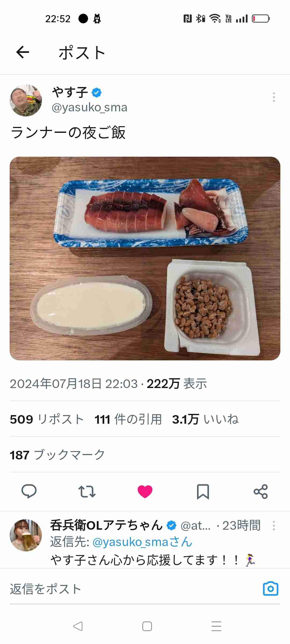The width and height of the screenshot is (290, 644).
Task: Tap the Android back navigation triangle
Action: 78,626
